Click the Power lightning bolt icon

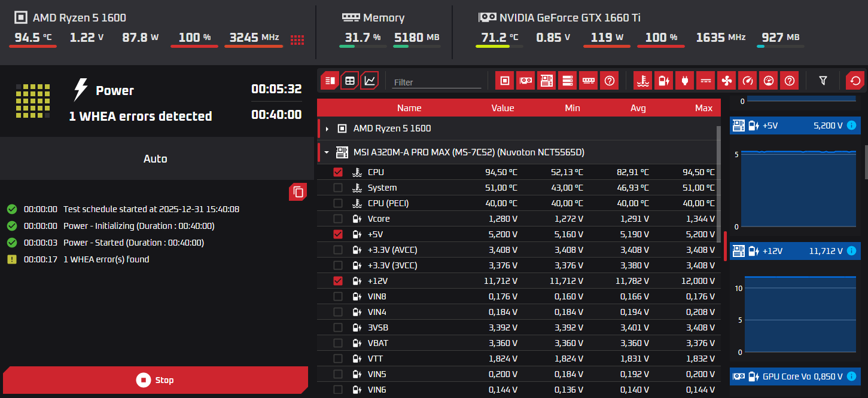click(x=81, y=90)
